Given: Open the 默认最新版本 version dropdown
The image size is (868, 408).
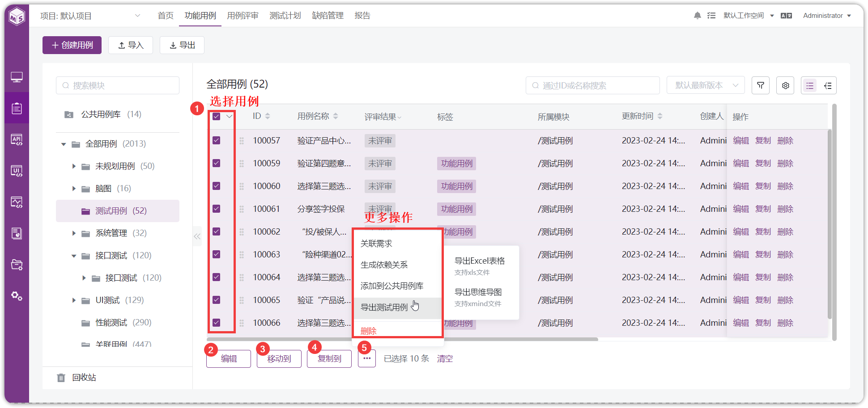Looking at the screenshot, I should [x=706, y=85].
